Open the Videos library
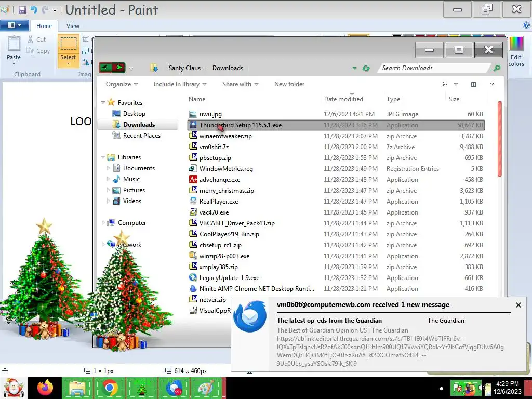This screenshot has width=532, height=399. click(x=132, y=201)
